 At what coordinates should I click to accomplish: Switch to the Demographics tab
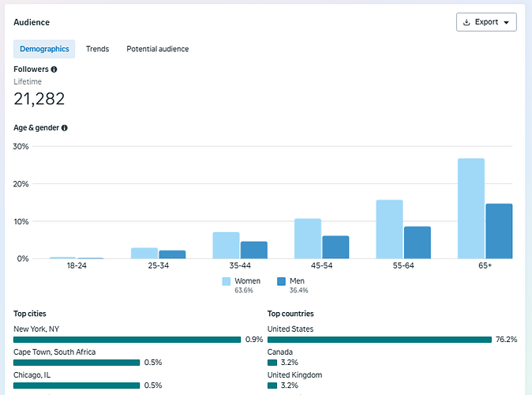pos(44,49)
